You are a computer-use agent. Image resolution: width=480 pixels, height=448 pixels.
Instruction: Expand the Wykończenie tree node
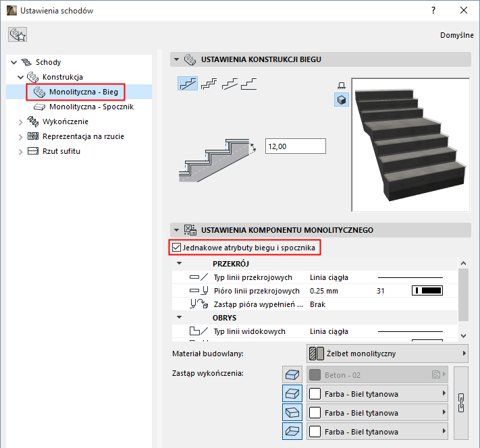click(x=20, y=122)
